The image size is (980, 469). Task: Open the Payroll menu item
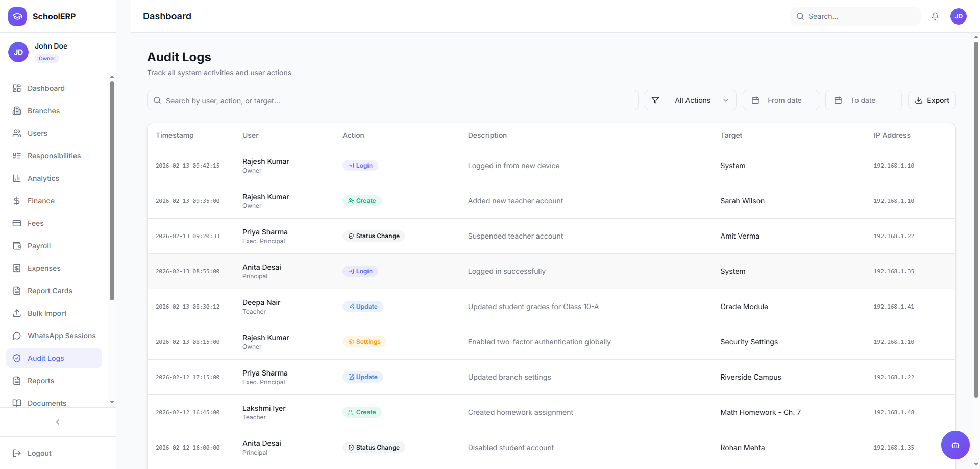[x=54, y=246]
